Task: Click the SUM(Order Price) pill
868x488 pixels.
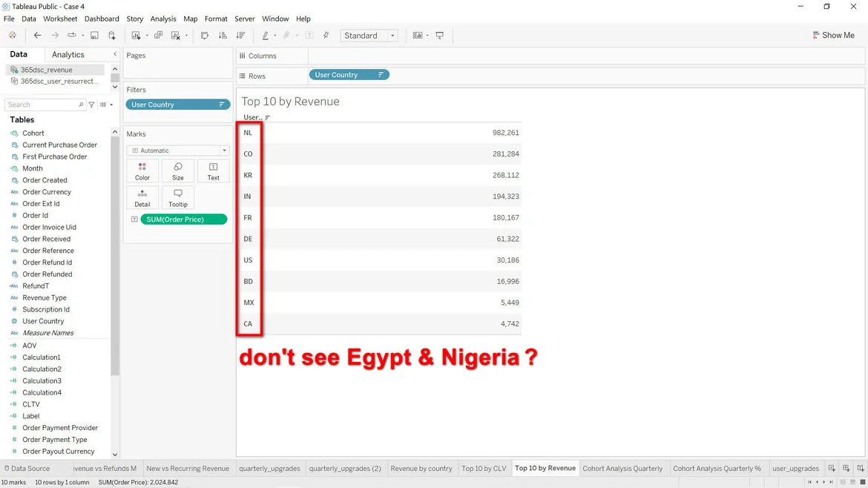Action: click(x=183, y=220)
